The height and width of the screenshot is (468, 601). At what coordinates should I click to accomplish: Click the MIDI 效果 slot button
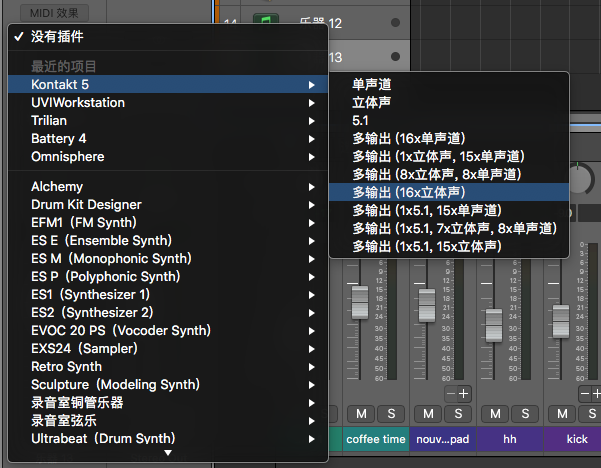point(54,13)
